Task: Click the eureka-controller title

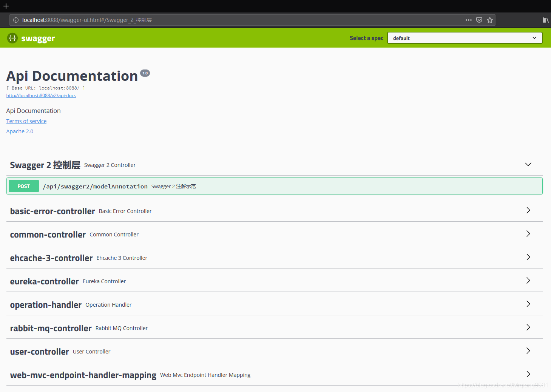Action: pos(45,281)
